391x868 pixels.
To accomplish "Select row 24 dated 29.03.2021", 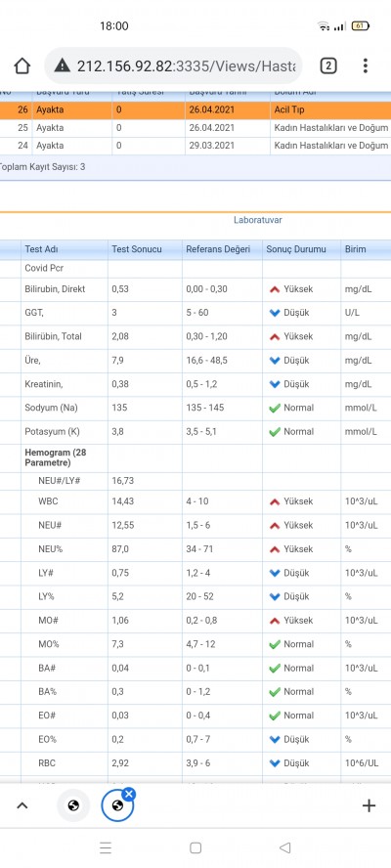I will [195, 147].
